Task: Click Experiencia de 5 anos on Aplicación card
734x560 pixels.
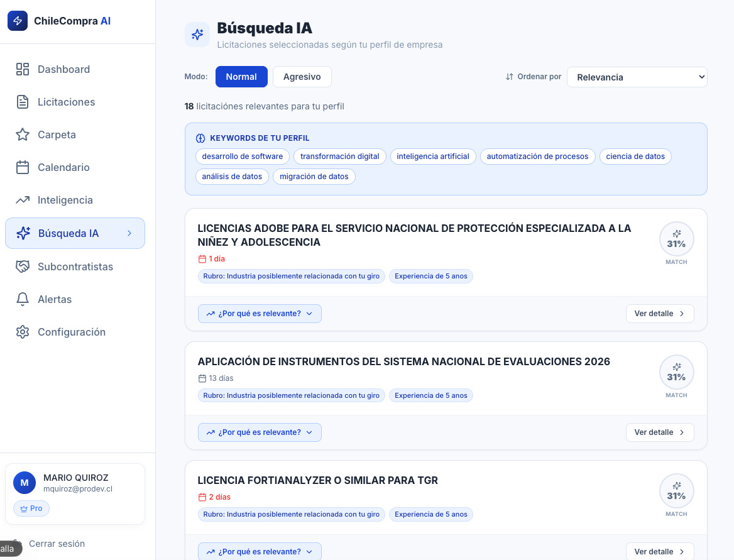Action: click(x=431, y=396)
